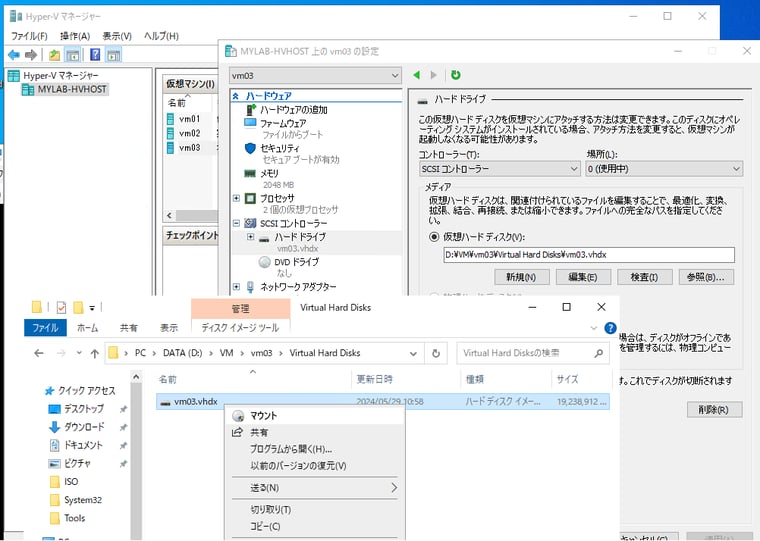This screenshot has height=541, width=760.
Task: Click the blue help icon in Hyper-V toolbar
Action: 95,55
